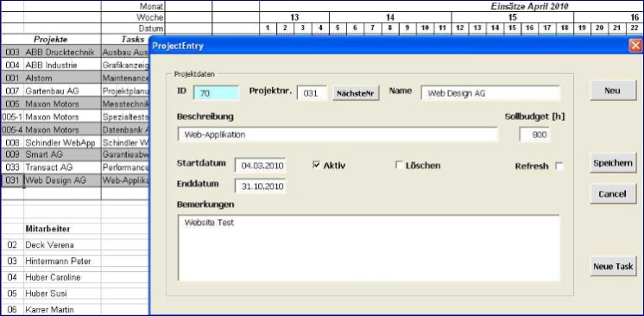Click the Ausbau task cell for ABB Drucktechnik
This screenshot has width=644, height=316.
pos(125,52)
